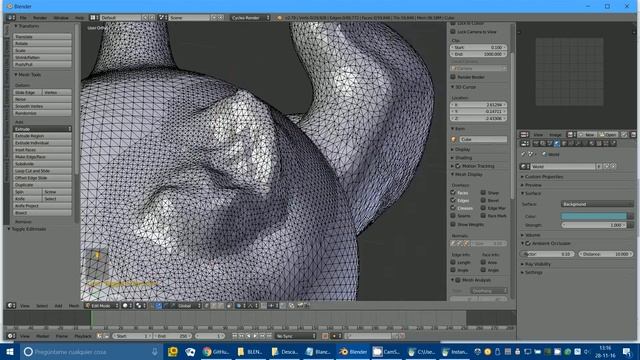
Task: Edit the Clip End value field
Action: tap(479, 54)
